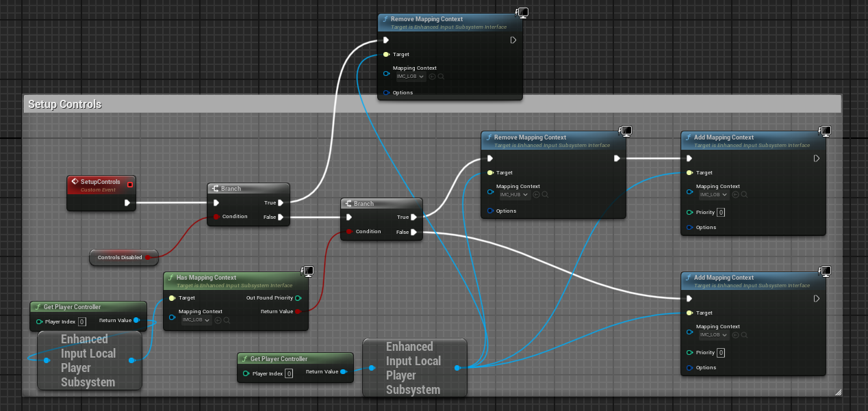Open IMC_LOB dropdown on Has Mapping Context node

pos(196,319)
